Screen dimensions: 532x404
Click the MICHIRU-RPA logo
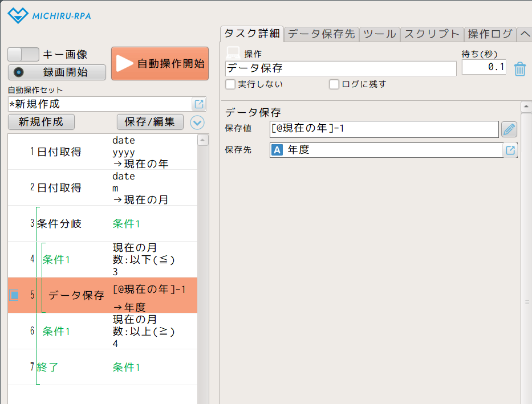tap(50, 15)
